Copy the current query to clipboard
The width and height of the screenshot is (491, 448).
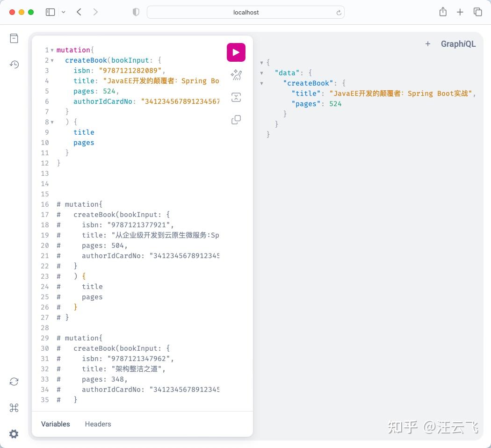pyautogui.click(x=236, y=120)
